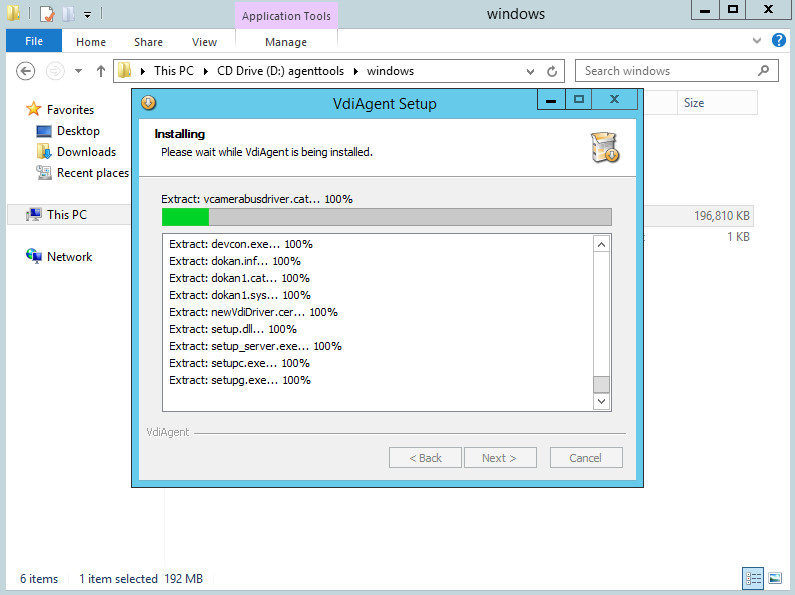Click the Favorites star icon

coord(33,109)
